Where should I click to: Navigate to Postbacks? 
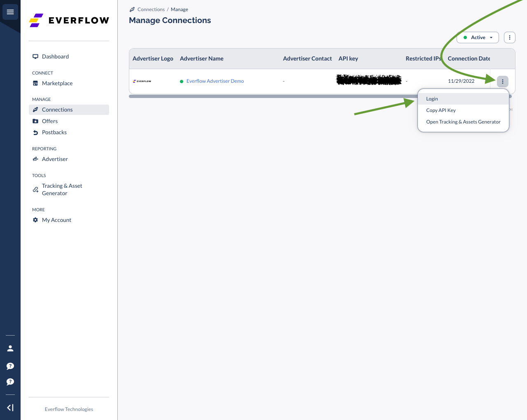pos(54,133)
